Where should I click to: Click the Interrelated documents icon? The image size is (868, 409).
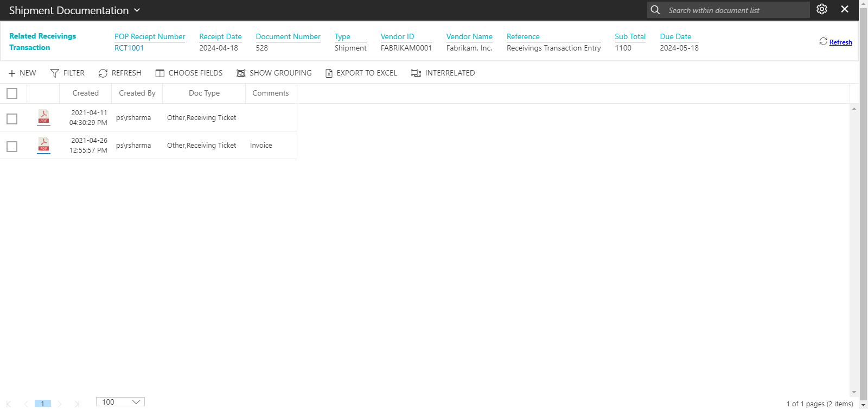click(x=416, y=73)
